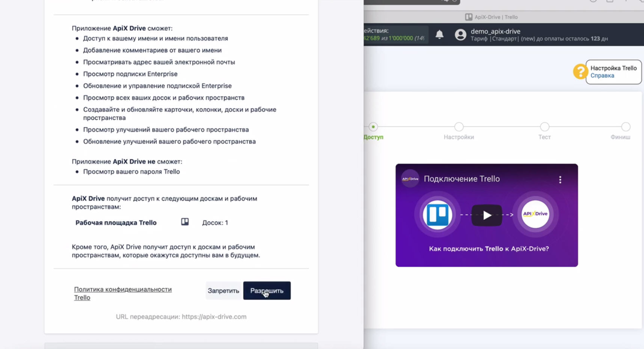Image resolution: width=644 pixels, height=349 pixels.
Task: Click Просмотр подписки Enterprise list item
Action: pos(130,74)
